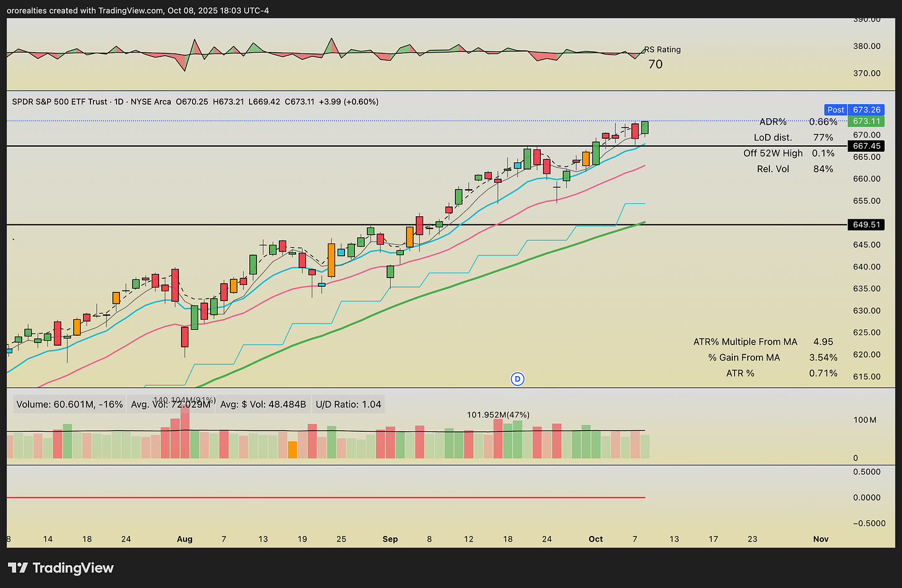Click the % Gain From MA value 3.54%
Viewport: 902px width, 588px height.
click(x=823, y=358)
